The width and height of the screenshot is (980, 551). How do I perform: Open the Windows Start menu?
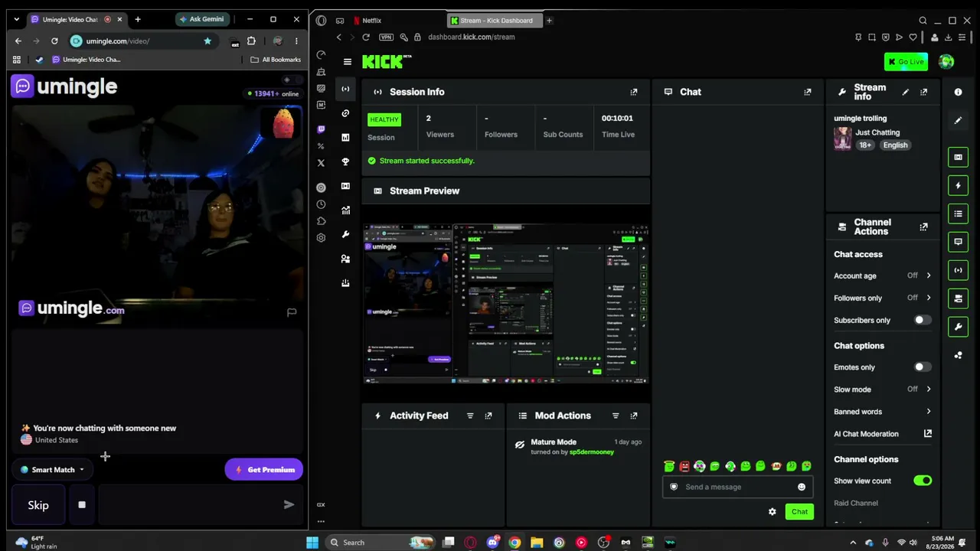point(312,543)
